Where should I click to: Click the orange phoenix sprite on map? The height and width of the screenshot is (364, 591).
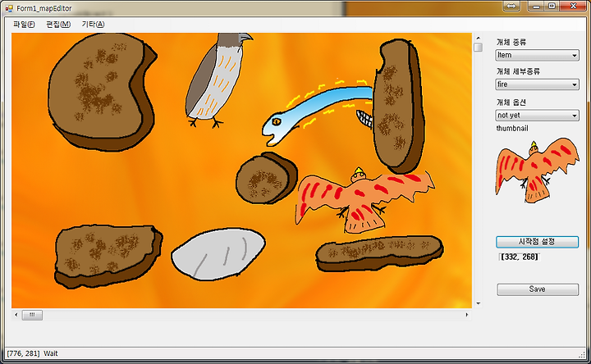364,201
